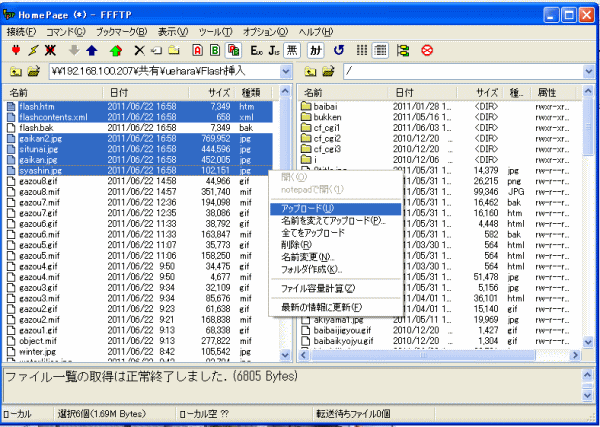Click the Disconnect icon with crossed plug
The image size is (600, 427).
pos(50,50)
